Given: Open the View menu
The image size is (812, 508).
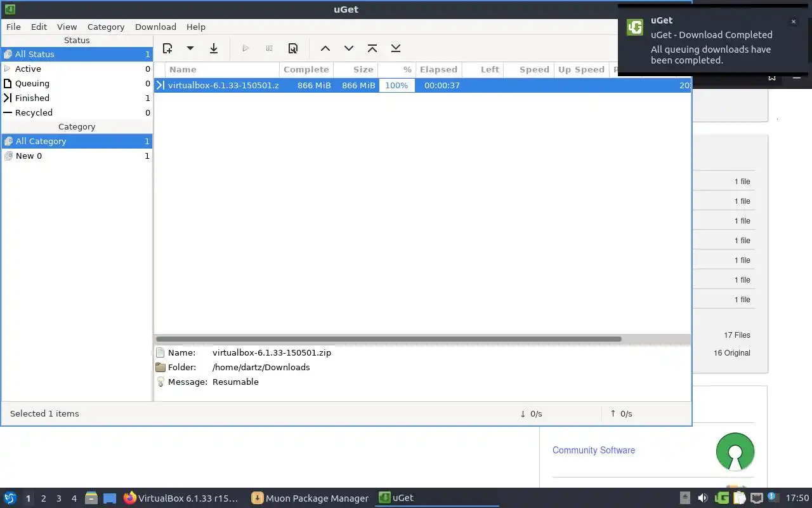Looking at the screenshot, I should point(67,27).
